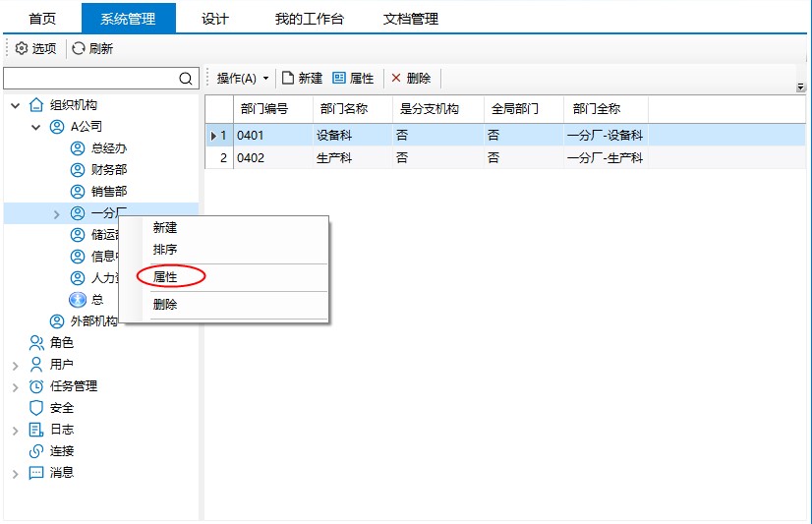Collapse the 组织机构 tree node
Viewport: 812px width, 524px height.
[x=15, y=105]
